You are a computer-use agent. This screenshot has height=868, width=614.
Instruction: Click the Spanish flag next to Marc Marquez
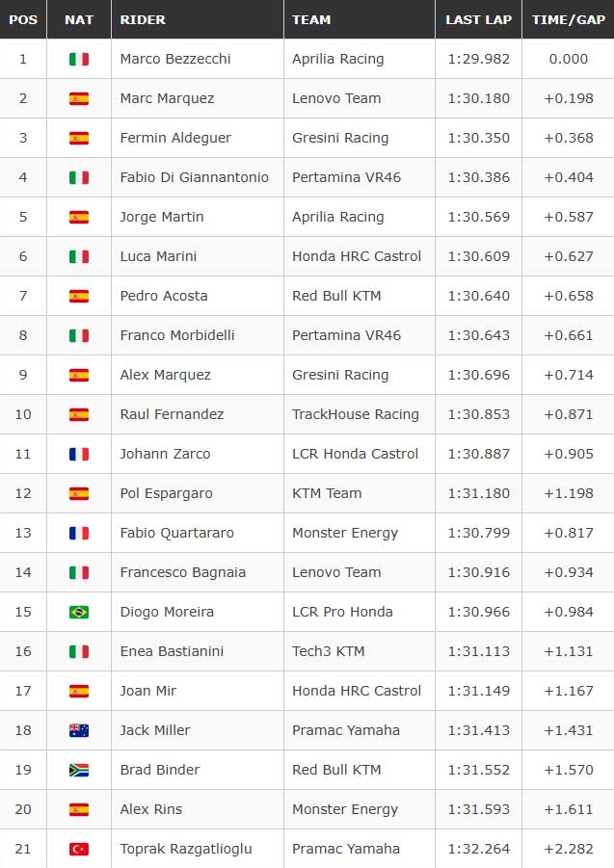[79, 98]
